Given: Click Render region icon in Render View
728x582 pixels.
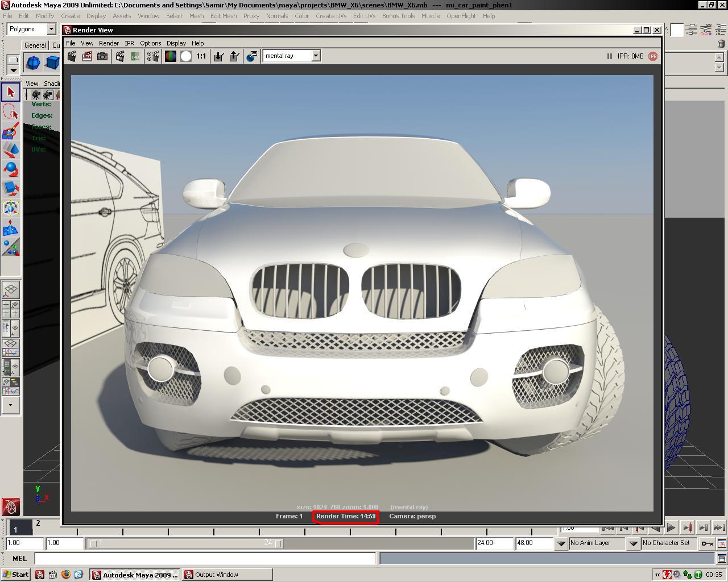Looking at the screenshot, I should [87, 56].
